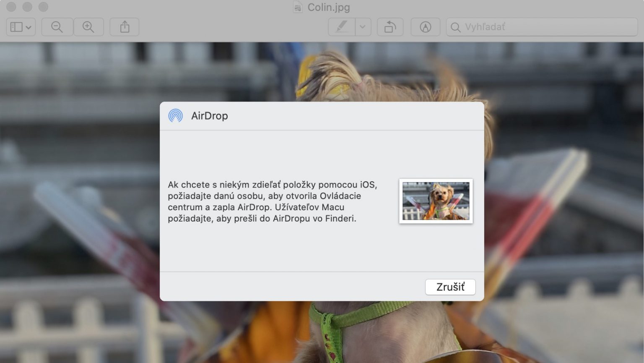
Task: Focus the Vyhľadať search field
Action: click(x=542, y=27)
